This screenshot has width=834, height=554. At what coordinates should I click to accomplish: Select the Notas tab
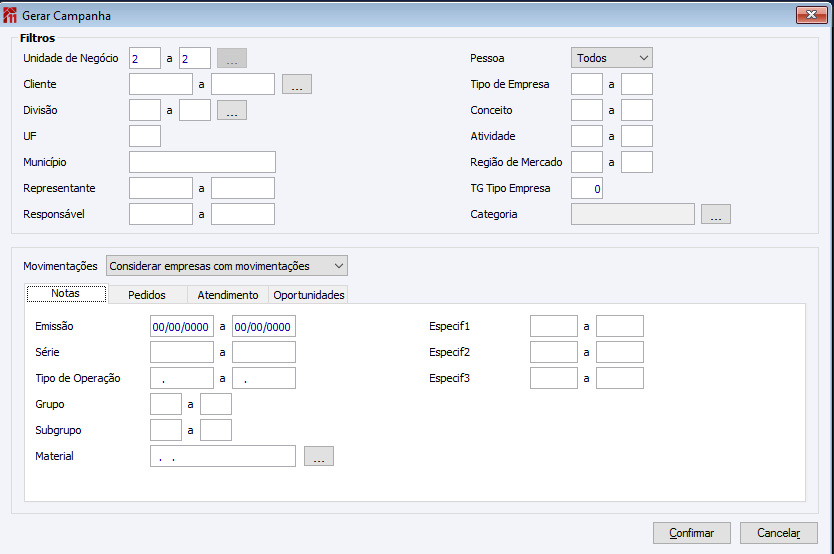coord(65,294)
